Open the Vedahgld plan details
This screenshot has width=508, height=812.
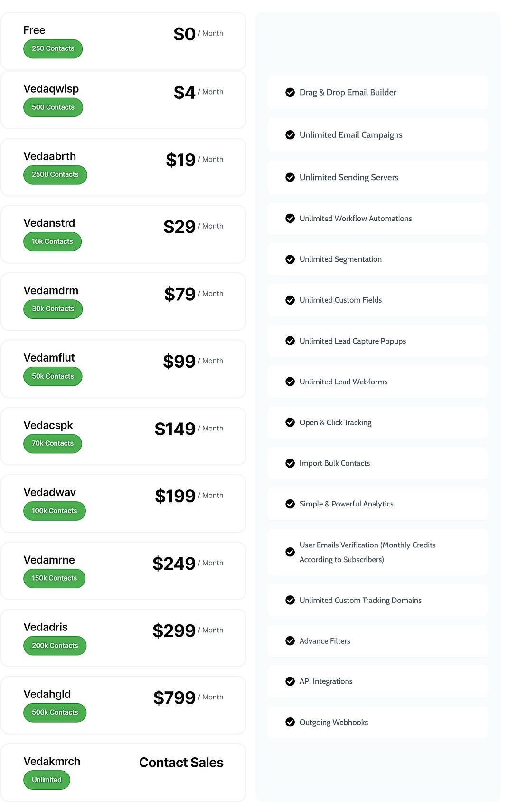click(x=123, y=706)
